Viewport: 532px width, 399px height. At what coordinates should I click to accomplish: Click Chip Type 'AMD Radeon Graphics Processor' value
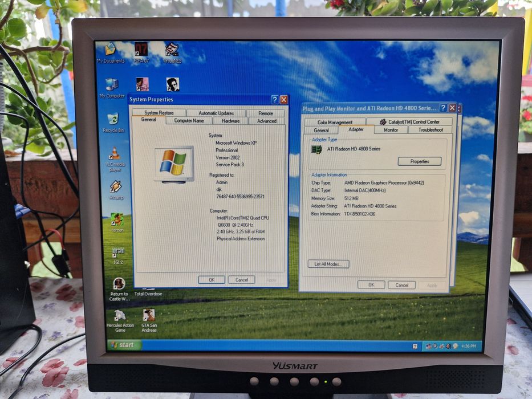point(384,183)
